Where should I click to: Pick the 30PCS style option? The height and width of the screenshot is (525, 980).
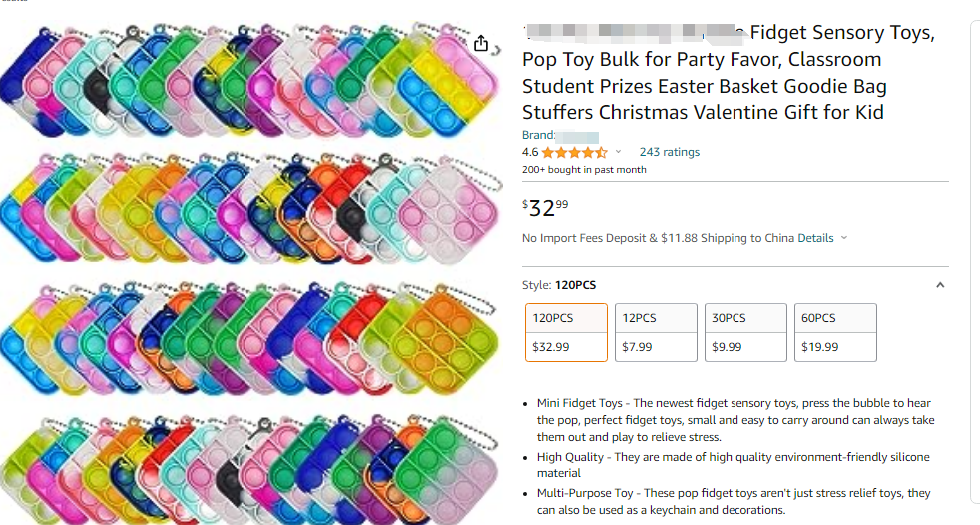[x=745, y=332]
